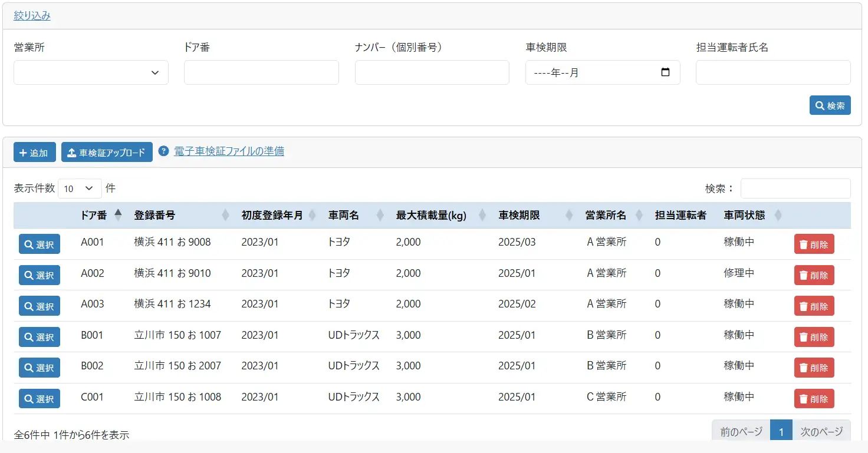Sort by 車両状態 column header
868x453 pixels.
(754, 216)
